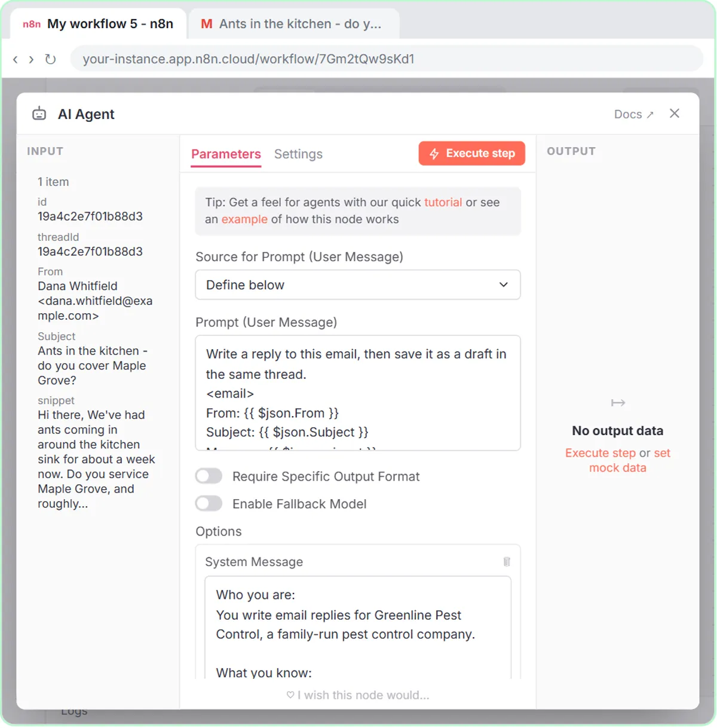Image resolution: width=717 pixels, height=728 pixels.
Task: Click into the Prompt (User Message) text area
Action: point(358,393)
